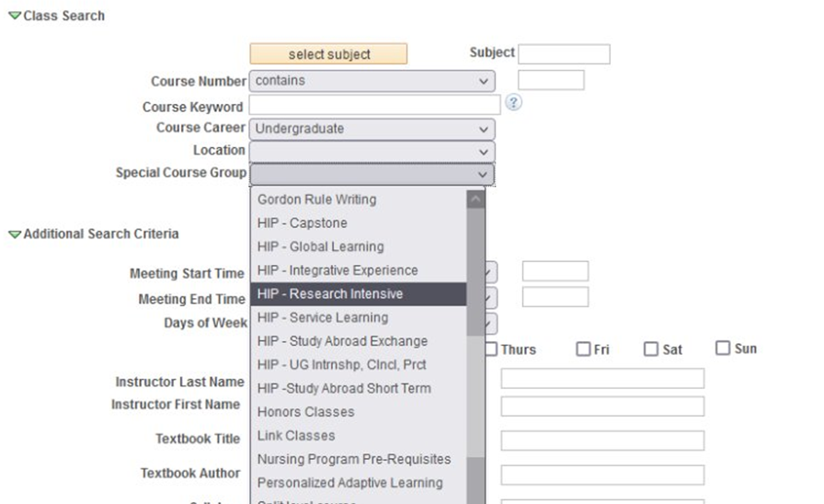This screenshot has width=824, height=504.
Task: Expand the Location dropdown
Action: coord(372,151)
